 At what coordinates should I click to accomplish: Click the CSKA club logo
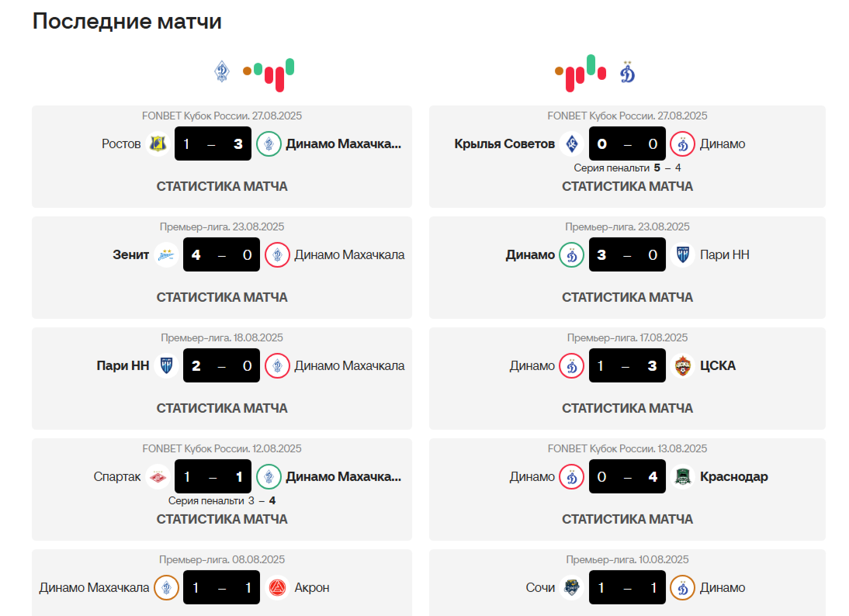tap(683, 365)
